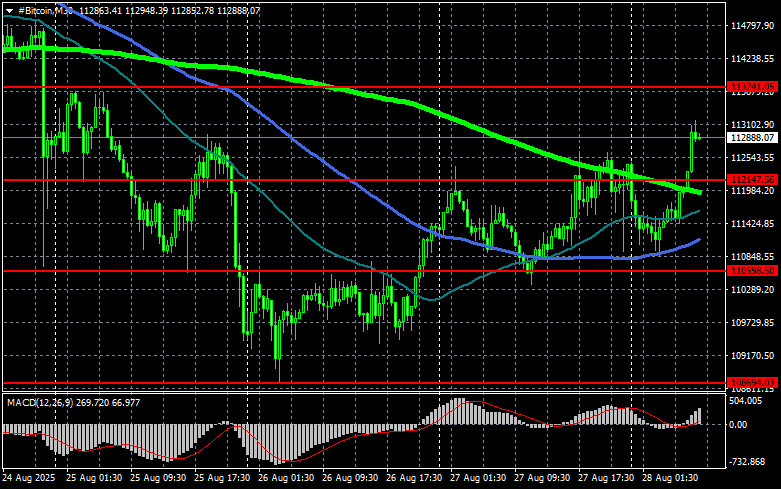The width and height of the screenshot is (781, 489).
Task: Select the 112948.39 high price value
Action: 146,10
